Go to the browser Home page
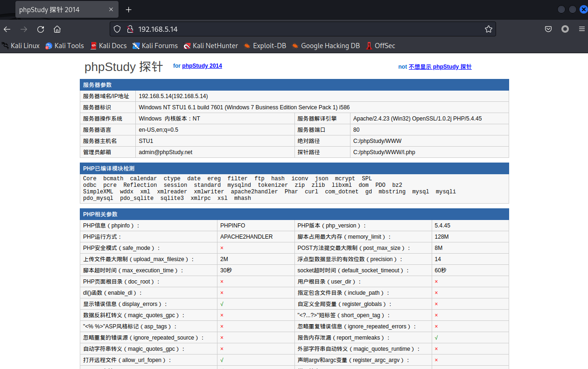This screenshot has height=369, width=588. point(57,29)
